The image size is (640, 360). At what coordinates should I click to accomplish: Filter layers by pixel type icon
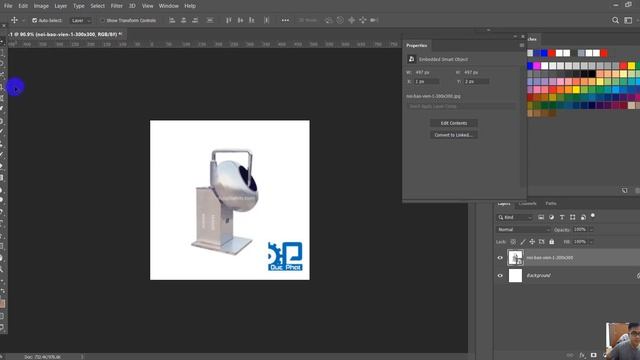point(541,217)
